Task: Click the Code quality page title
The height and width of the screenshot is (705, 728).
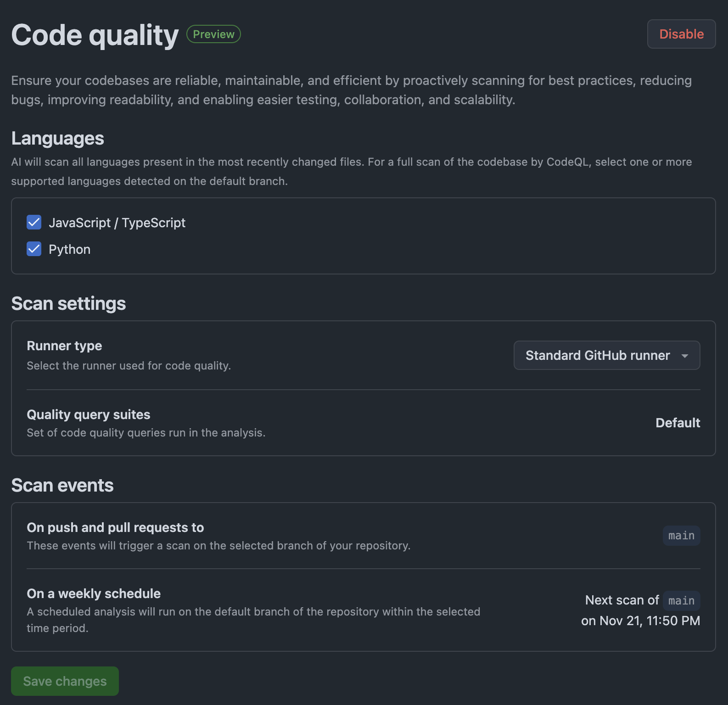Action: tap(95, 35)
